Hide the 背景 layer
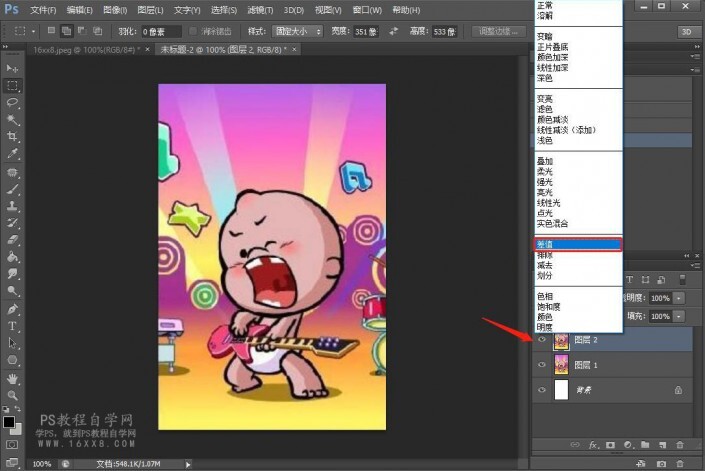This screenshot has width=705, height=471. tap(541, 389)
